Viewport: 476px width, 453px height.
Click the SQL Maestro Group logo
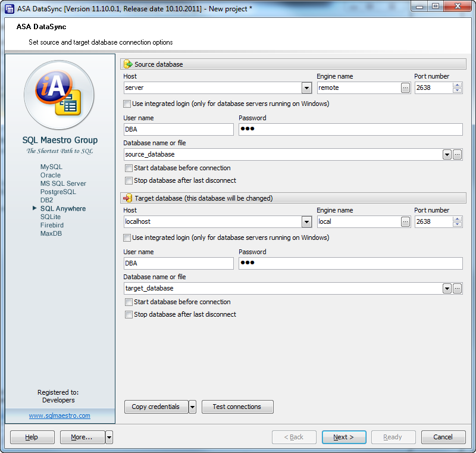click(x=59, y=95)
